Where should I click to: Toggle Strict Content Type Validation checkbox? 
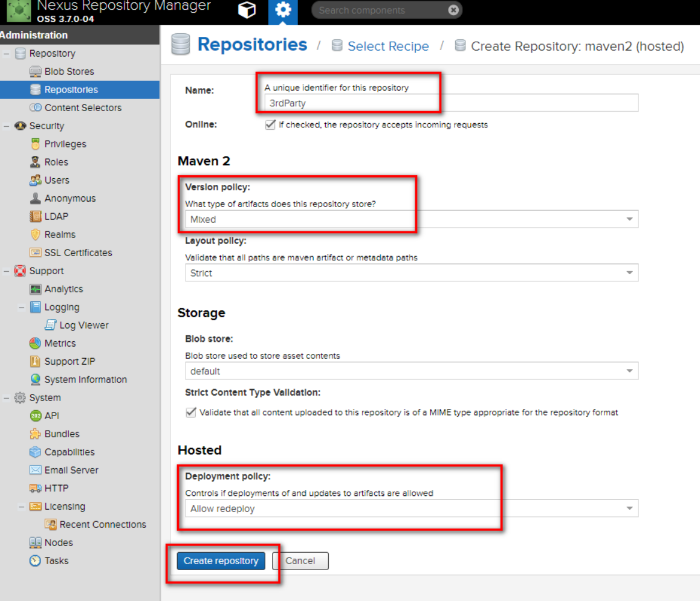coord(190,413)
